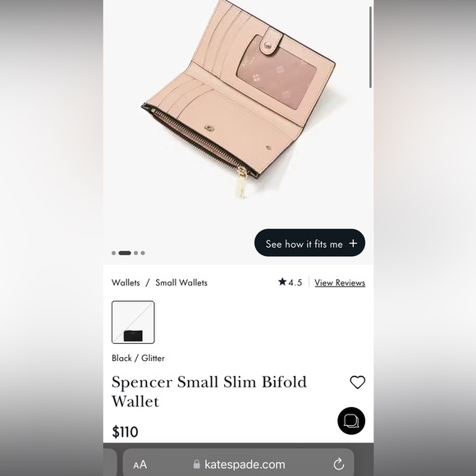This screenshot has height=476, width=476.
Task: Tap the Safari reload page icon
Action: pyautogui.click(x=339, y=464)
